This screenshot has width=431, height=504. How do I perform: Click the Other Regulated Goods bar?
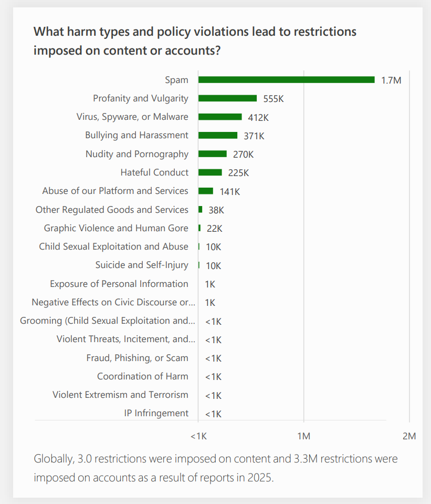[x=201, y=209]
